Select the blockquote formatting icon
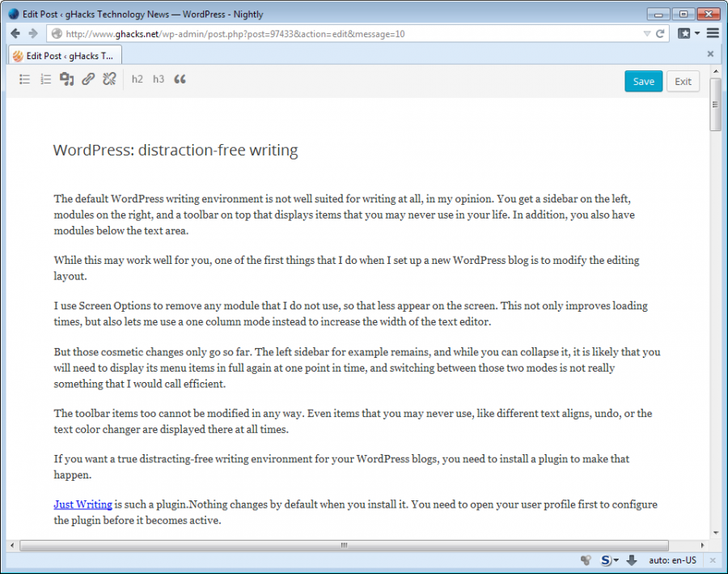Image resolution: width=728 pixels, height=574 pixels. click(x=180, y=79)
